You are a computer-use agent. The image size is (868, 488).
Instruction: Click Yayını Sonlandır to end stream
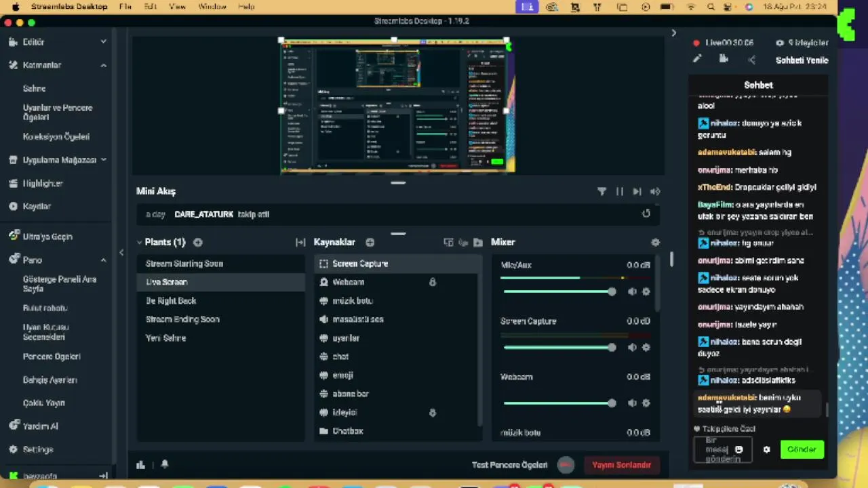coord(621,465)
